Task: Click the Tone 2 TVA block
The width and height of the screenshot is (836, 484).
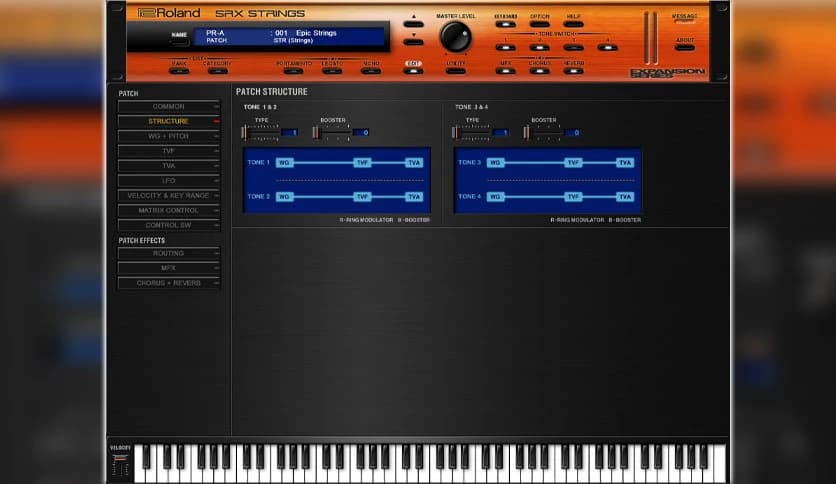Action: [414, 197]
